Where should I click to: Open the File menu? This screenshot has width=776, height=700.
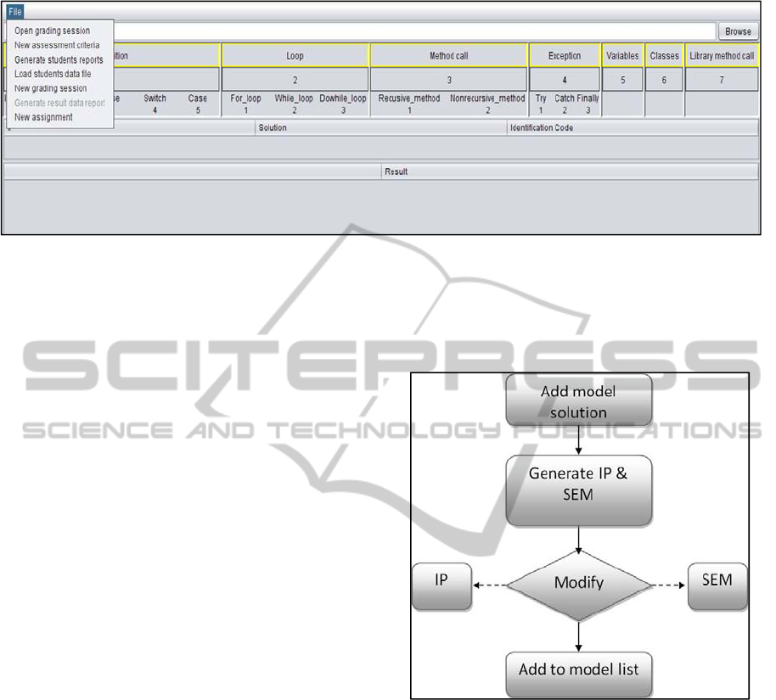(x=14, y=11)
